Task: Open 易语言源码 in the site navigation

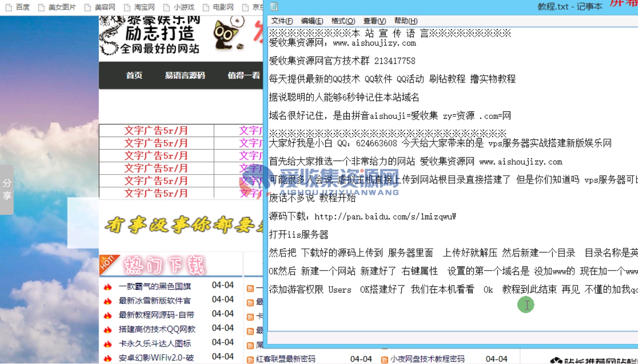Action: point(185,75)
